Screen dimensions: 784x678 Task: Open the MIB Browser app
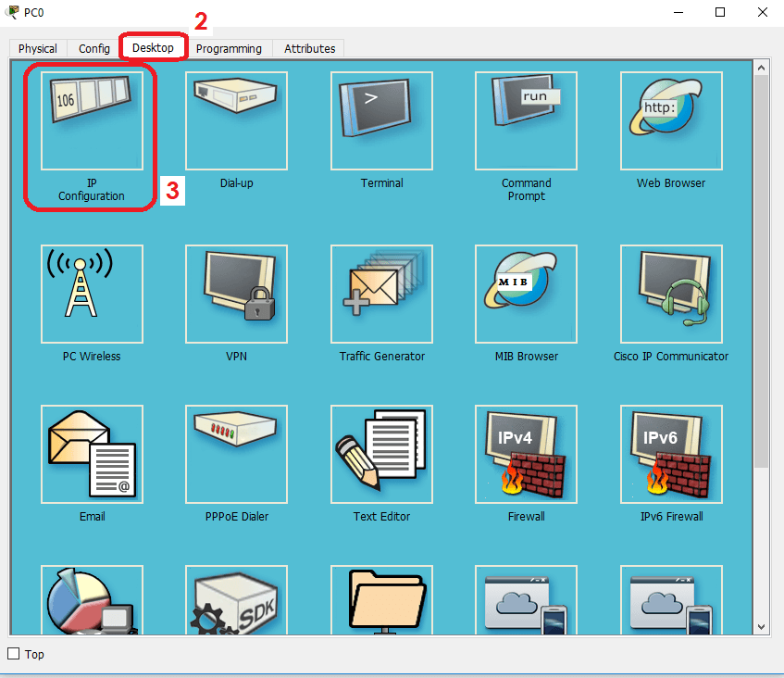(x=526, y=295)
